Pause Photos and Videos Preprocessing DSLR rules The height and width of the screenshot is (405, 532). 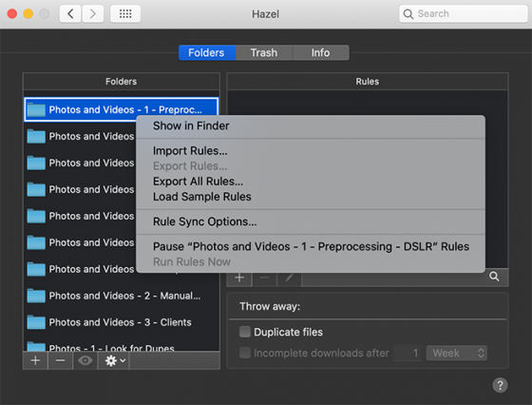[x=311, y=246]
